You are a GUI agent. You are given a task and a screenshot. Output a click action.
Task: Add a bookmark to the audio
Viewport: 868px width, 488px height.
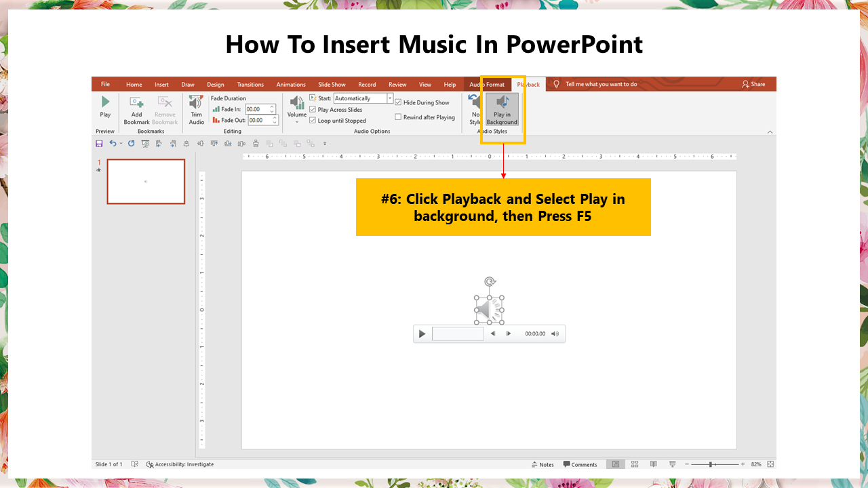[136, 110]
